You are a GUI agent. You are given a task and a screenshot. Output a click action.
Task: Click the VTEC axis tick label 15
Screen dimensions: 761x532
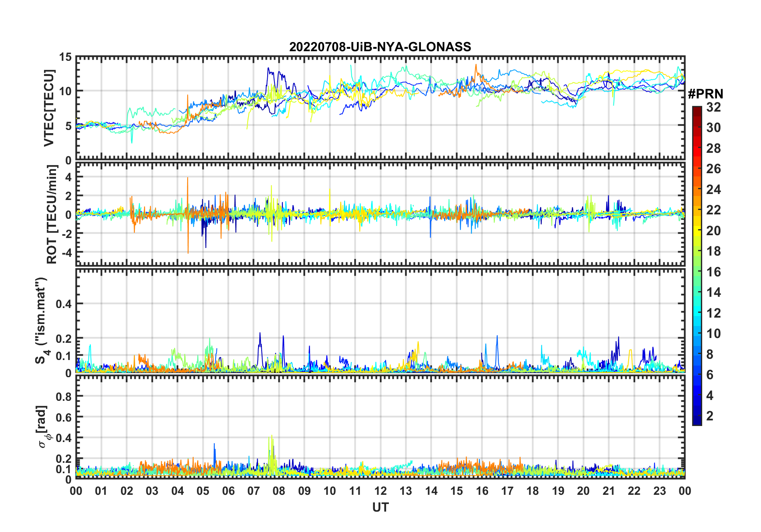(65, 57)
